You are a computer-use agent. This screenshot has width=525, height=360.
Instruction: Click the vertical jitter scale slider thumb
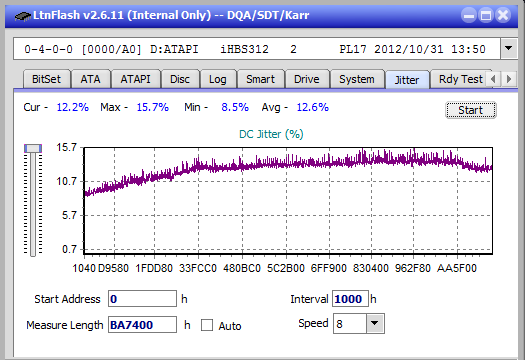(x=33, y=148)
